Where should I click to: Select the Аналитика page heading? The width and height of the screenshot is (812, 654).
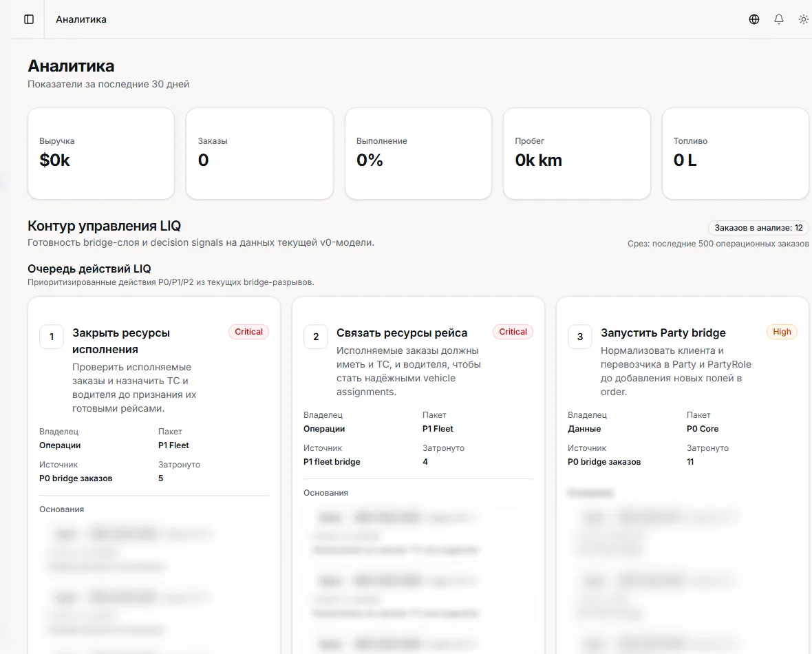[71, 66]
